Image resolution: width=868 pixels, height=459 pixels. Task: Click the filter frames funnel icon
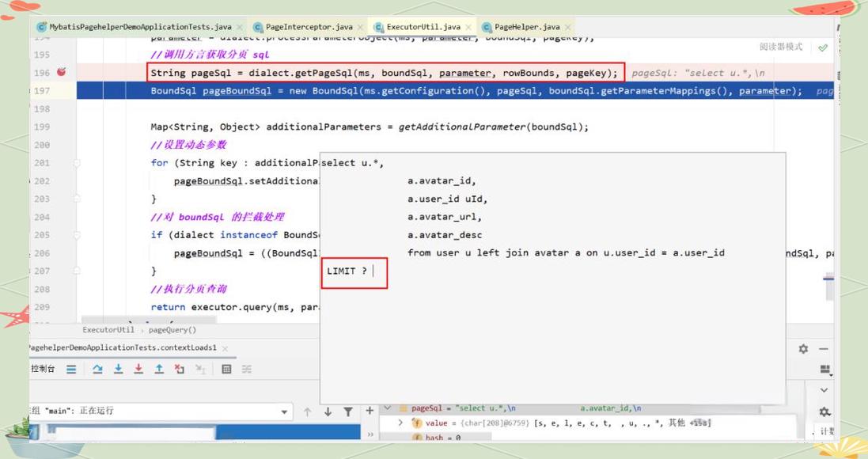pos(347,412)
